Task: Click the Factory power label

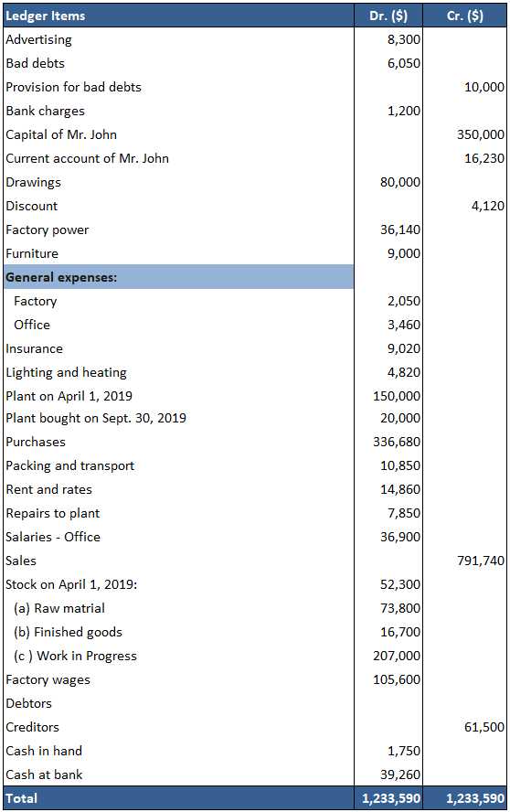Action: point(48,230)
